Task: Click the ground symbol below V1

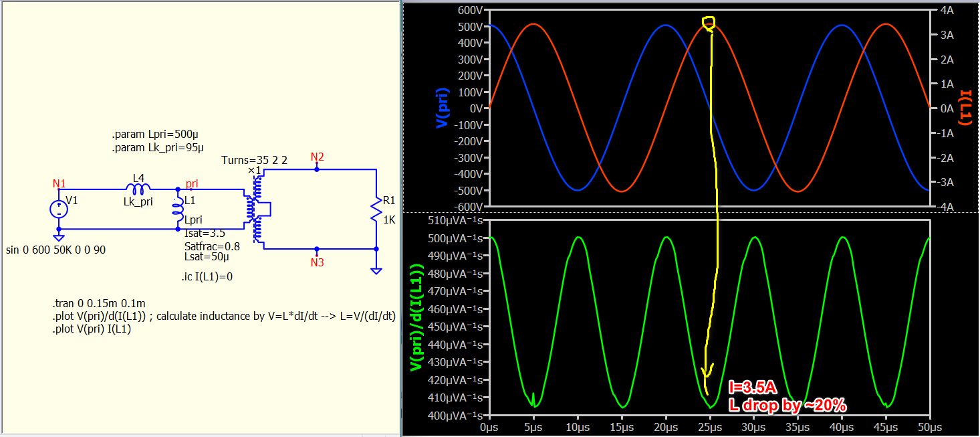Action: click(59, 237)
